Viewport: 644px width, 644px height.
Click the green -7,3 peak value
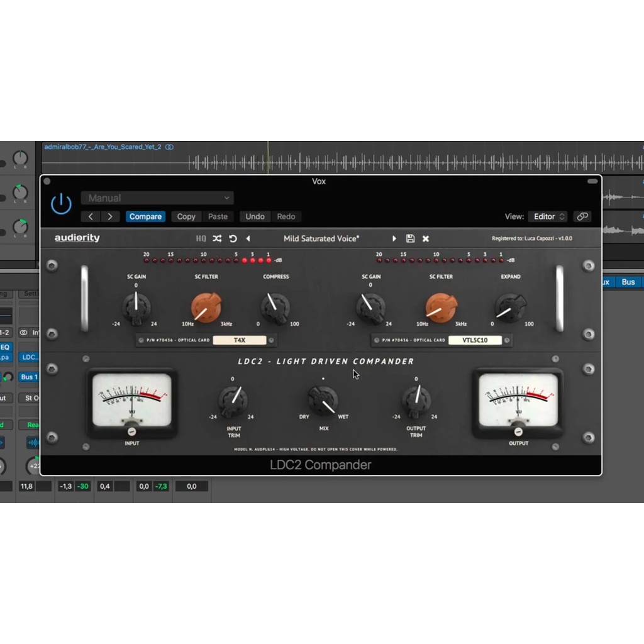[161, 486]
